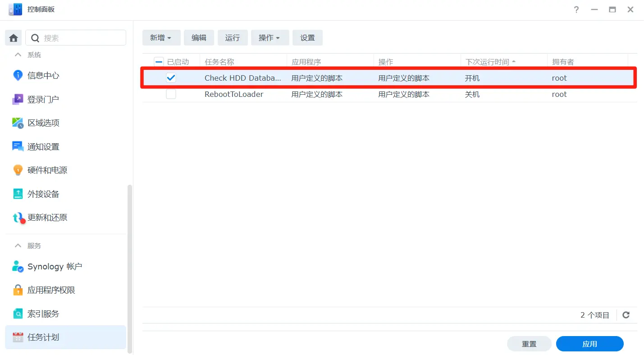Viewport: 644px width, 355px height.
Task: Collapse the 系统 section chevron
Action: [x=18, y=55]
